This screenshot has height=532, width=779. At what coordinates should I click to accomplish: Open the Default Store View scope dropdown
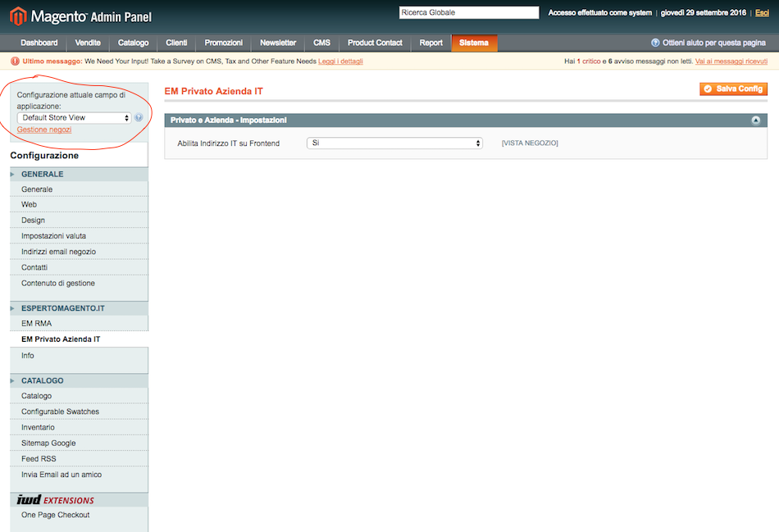point(74,118)
